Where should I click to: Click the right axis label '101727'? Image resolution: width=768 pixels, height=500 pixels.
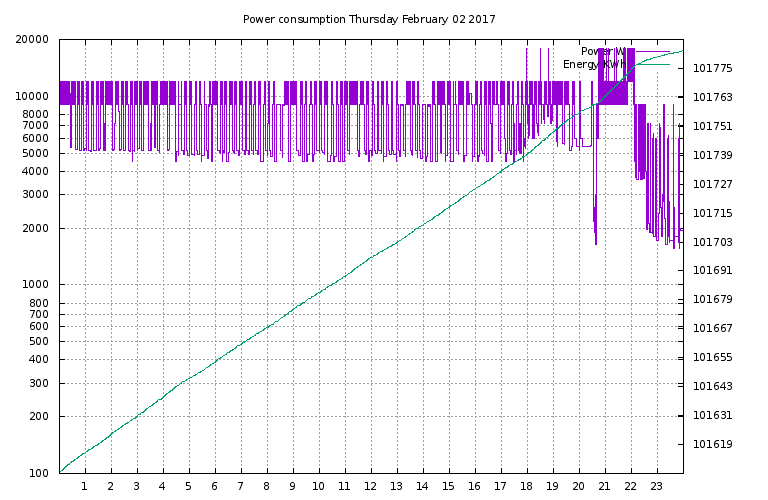click(713, 184)
